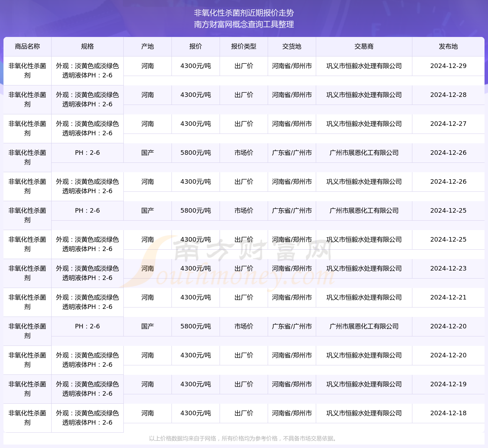488x448 pixels.
Task: Click 广州市展恩化工有限公司 in the 2024-12-26 row
Action: coord(364,153)
